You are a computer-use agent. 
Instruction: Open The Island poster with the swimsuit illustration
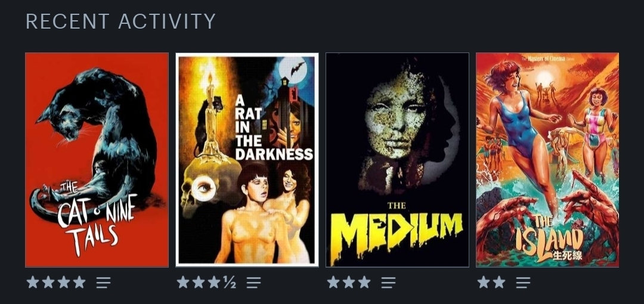pos(547,160)
